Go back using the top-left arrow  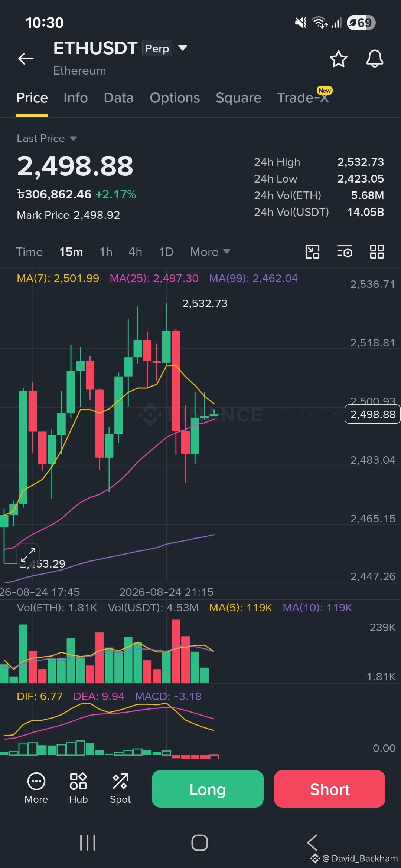pyautogui.click(x=26, y=59)
